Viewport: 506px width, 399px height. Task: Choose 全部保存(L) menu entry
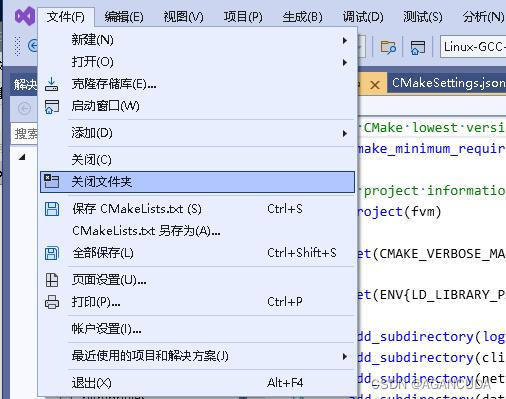[197, 253]
